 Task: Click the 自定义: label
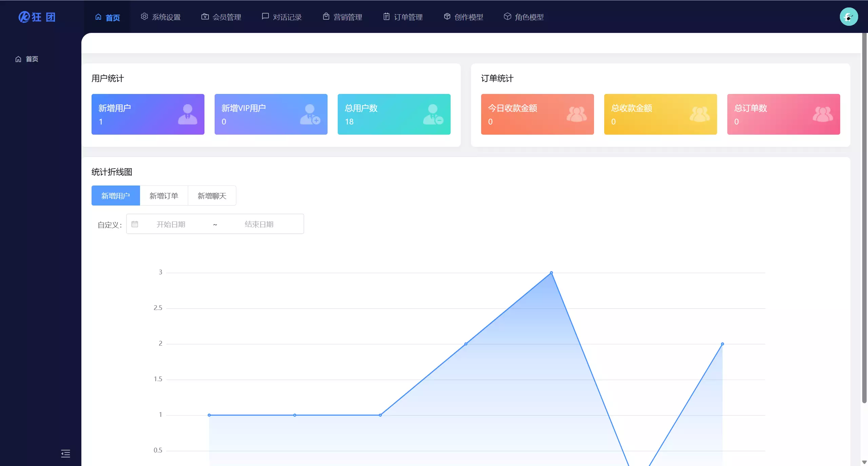(110, 225)
